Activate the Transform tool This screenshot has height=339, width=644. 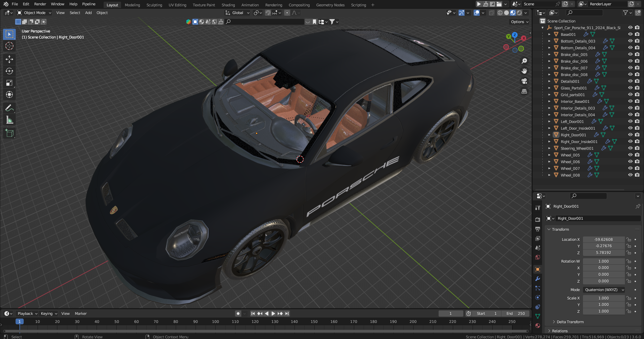[9, 94]
